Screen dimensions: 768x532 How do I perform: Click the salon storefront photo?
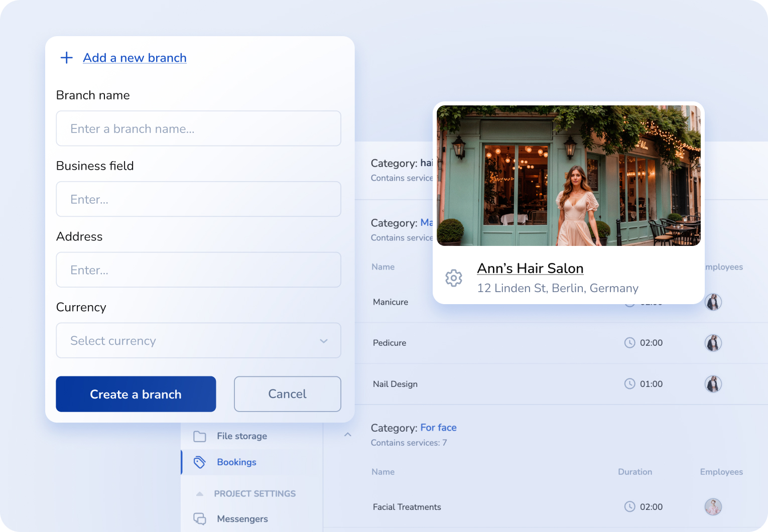coord(568,176)
